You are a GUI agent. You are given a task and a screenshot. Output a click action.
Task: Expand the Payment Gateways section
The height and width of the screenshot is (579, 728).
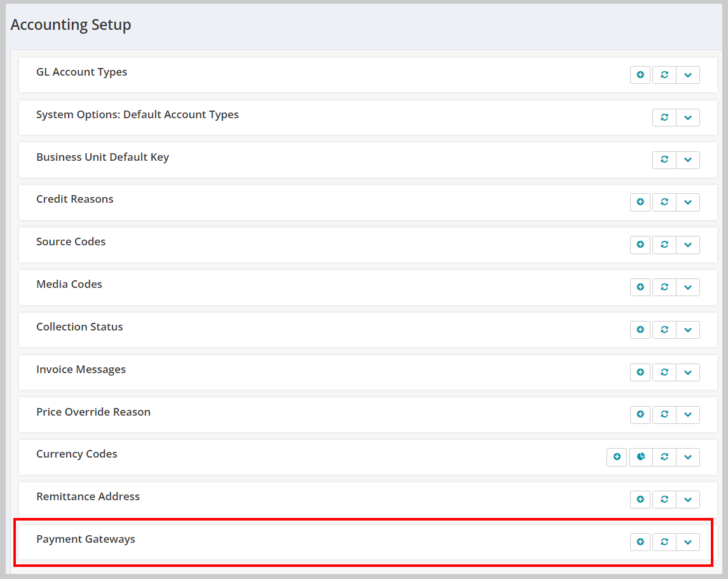pos(688,542)
